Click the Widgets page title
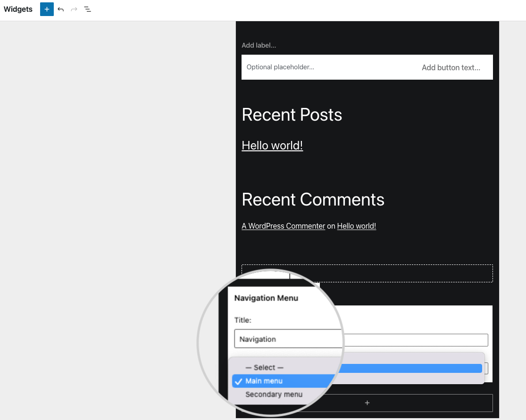Screen dimensions: 526x420 pos(18,9)
